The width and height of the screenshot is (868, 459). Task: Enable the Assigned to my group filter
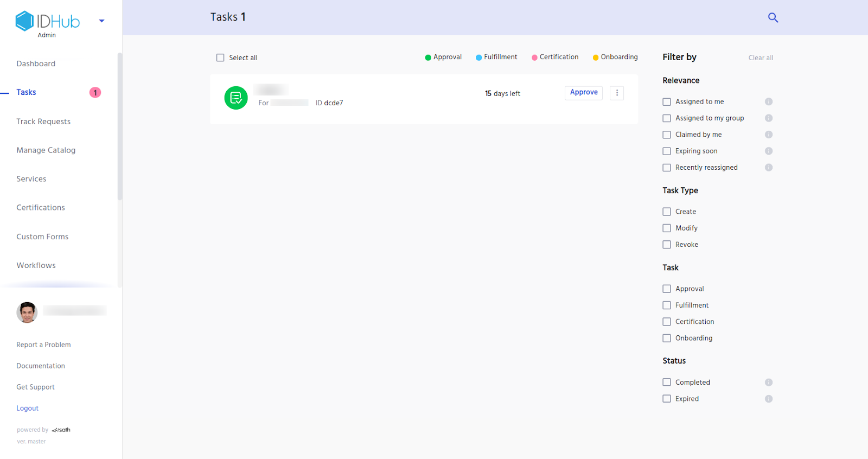(667, 118)
